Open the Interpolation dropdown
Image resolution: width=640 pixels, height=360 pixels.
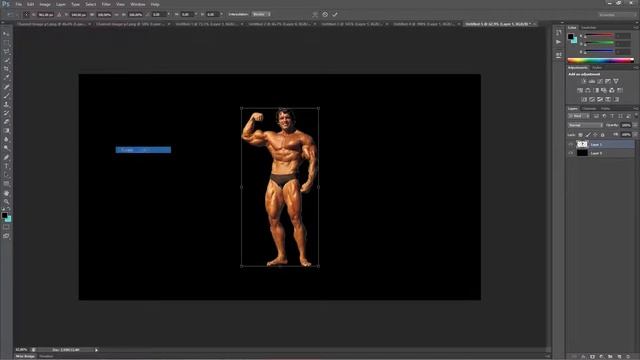[261, 14]
